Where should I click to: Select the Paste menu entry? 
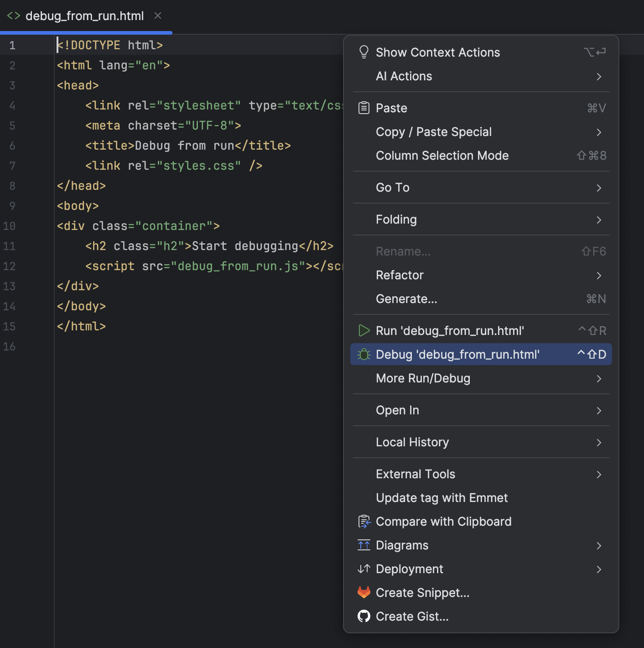pyautogui.click(x=481, y=108)
